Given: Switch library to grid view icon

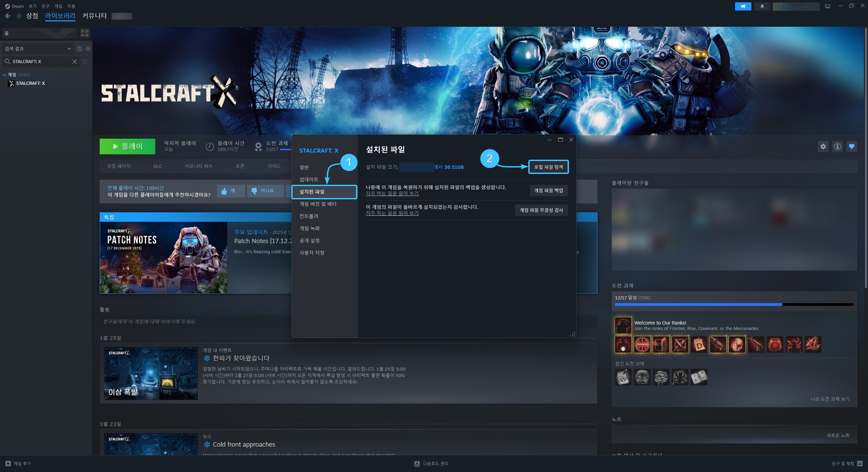Looking at the screenshot, I should point(85,33).
